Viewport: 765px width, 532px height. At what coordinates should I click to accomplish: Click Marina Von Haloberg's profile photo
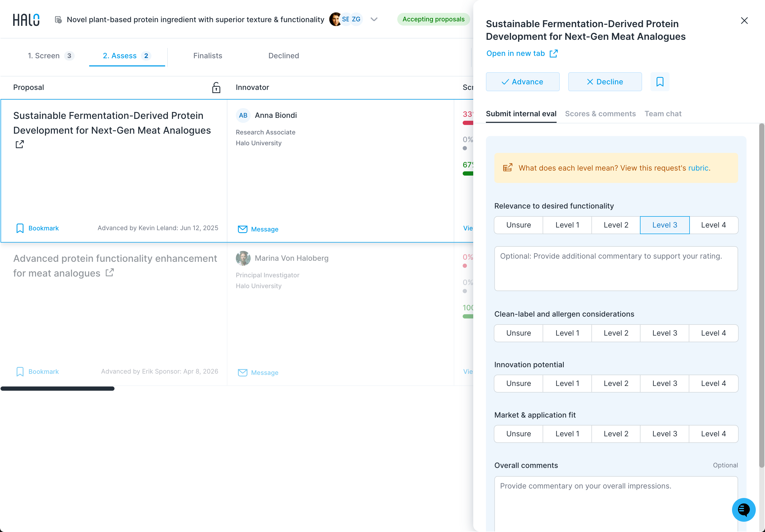[x=243, y=258]
